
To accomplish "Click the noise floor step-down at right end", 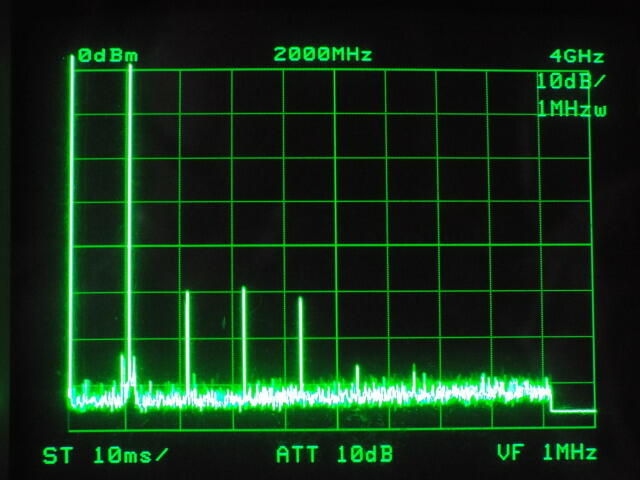I will [552, 399].
